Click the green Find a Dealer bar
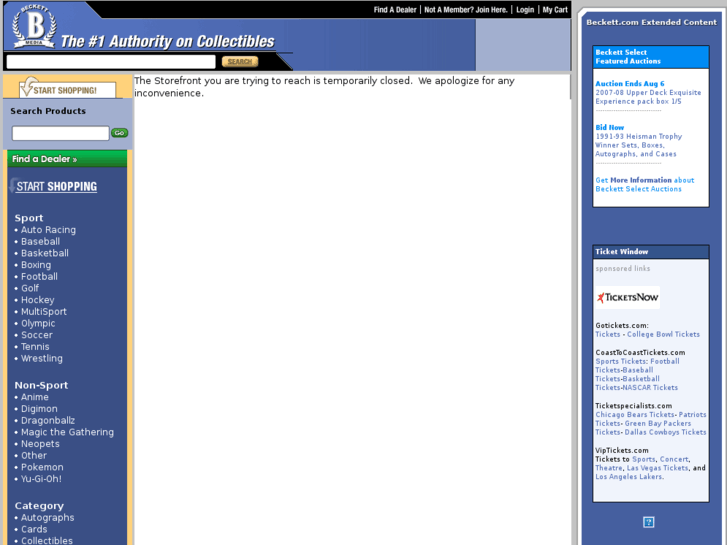The height and width of the screenshot is (545, 727). (67, 159)
